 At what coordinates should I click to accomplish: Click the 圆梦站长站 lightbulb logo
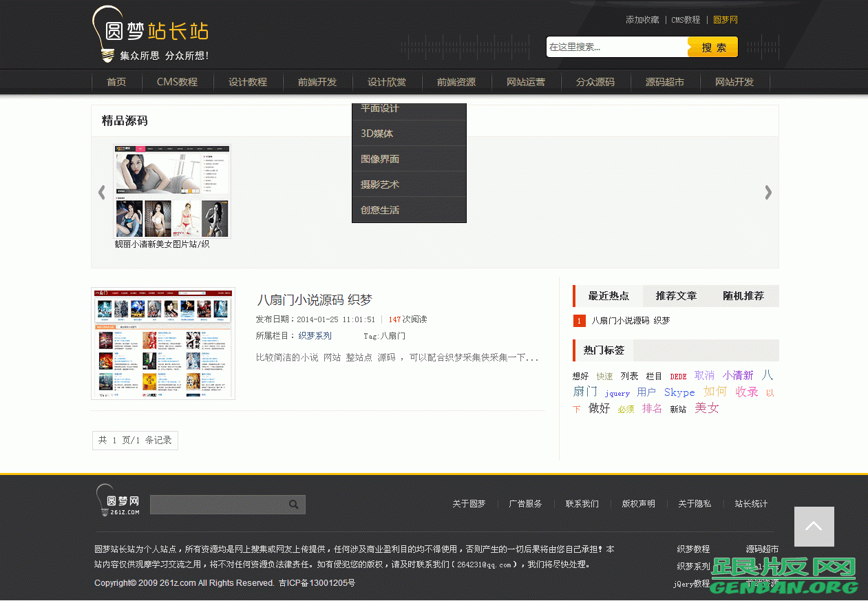click(x=150, y=34)
